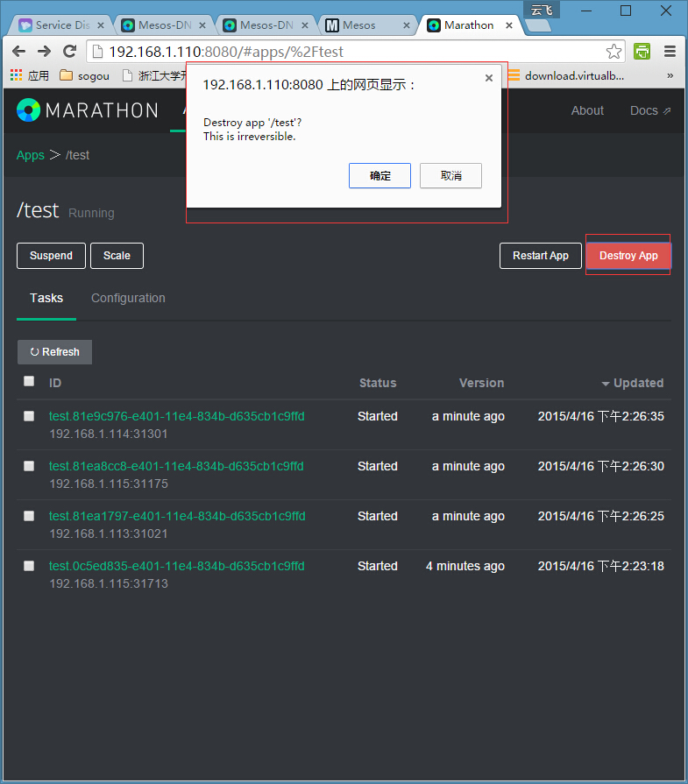Switch to the first Mesos-DN tab
688x784 pixels.
[163, 25]
